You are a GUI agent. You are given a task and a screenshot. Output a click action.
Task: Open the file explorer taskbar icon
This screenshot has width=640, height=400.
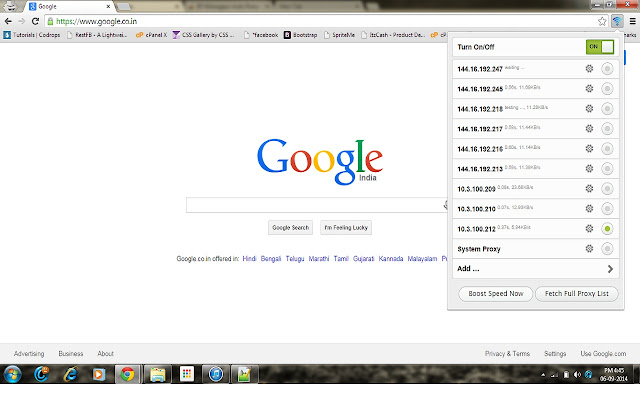(157, 374)
